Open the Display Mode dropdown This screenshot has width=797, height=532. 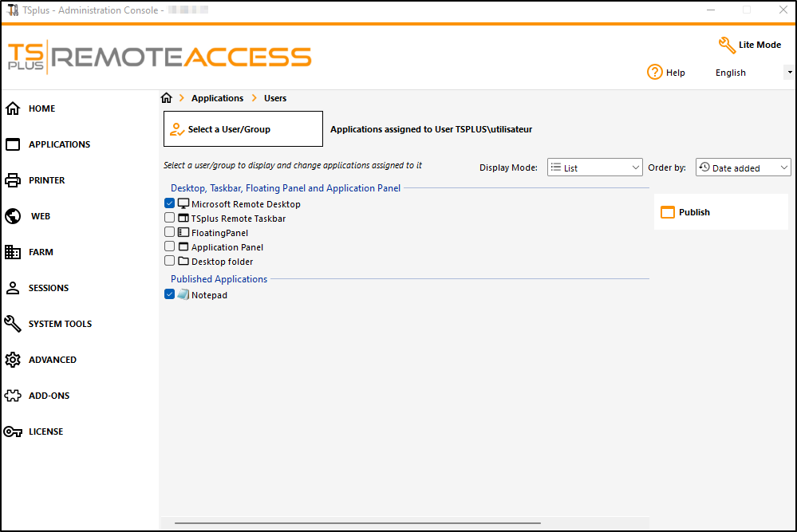pyautogui.click(x=594, y=167)
